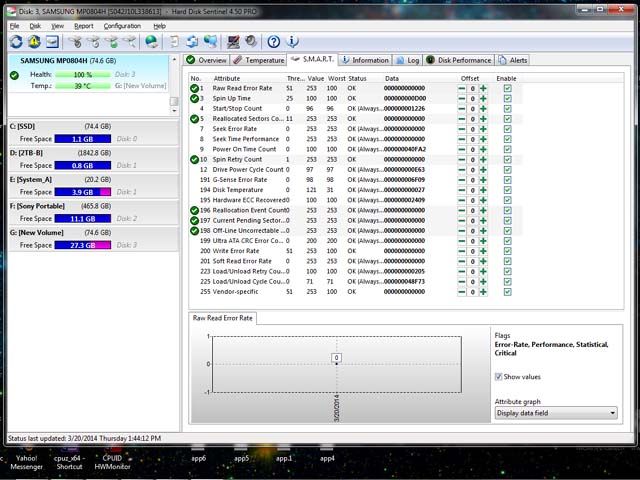Toggle the Show values checkbox
The width and height of the screenshot is (640, 480).
click(x=500, y=377)
